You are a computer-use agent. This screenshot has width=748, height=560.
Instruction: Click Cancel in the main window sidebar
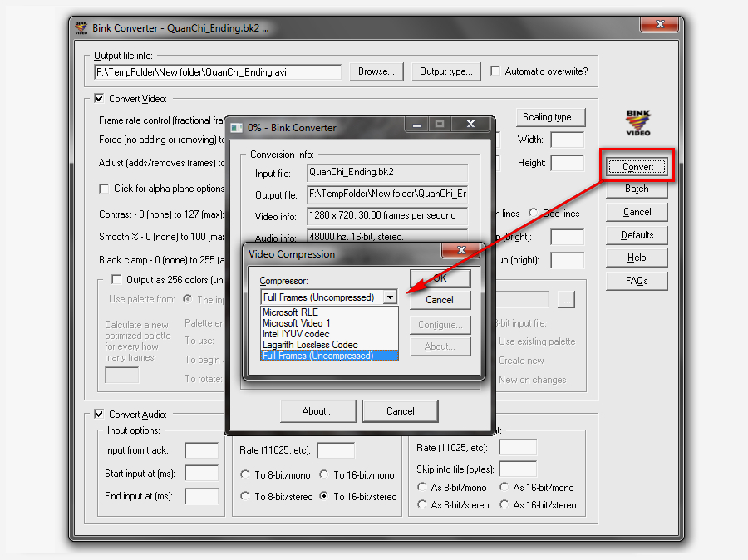pos(637,212)
